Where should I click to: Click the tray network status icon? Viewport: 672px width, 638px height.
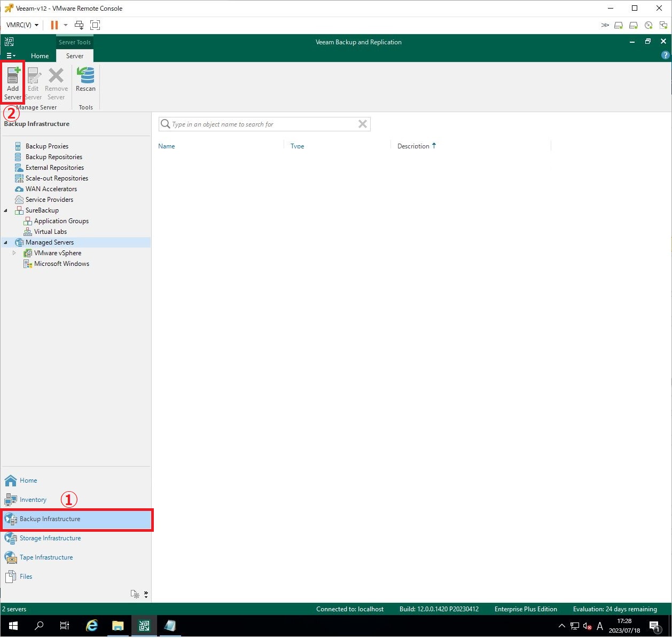point(575,626)
